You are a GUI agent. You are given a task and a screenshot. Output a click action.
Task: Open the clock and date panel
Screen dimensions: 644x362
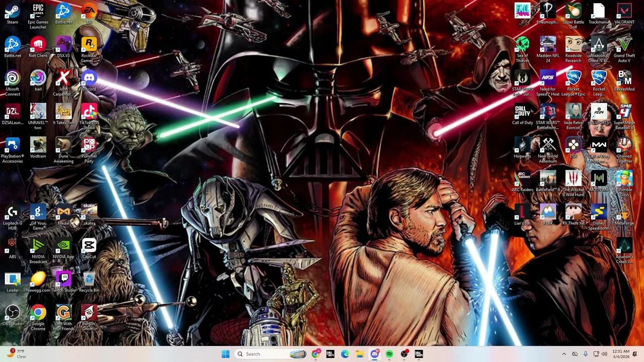pos(620,354)
